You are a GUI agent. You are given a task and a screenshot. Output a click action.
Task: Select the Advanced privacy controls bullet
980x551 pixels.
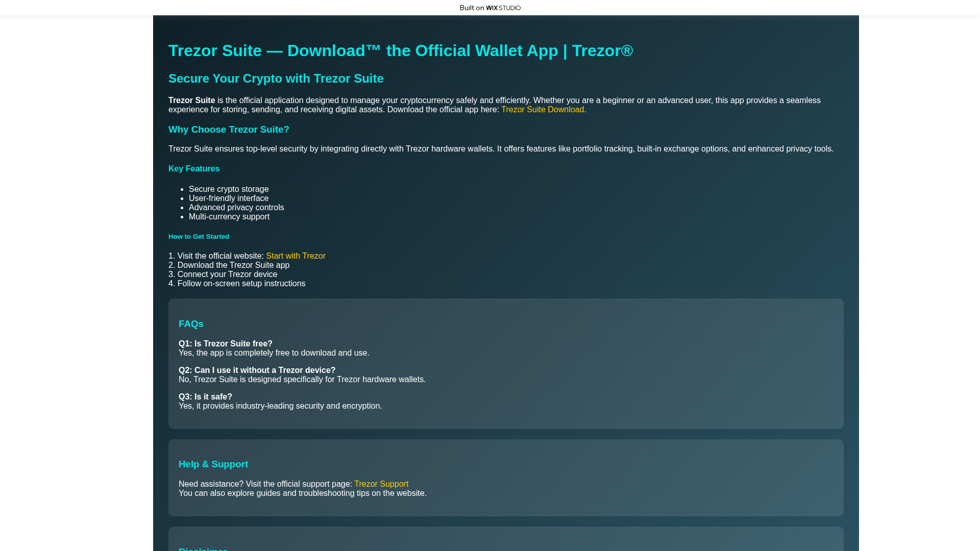coord(236,207)
